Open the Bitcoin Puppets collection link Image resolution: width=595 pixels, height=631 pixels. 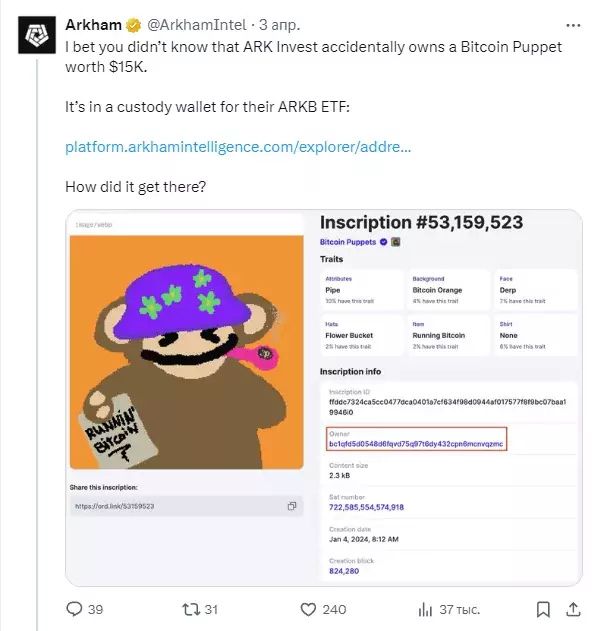click(x=348, y=242)
